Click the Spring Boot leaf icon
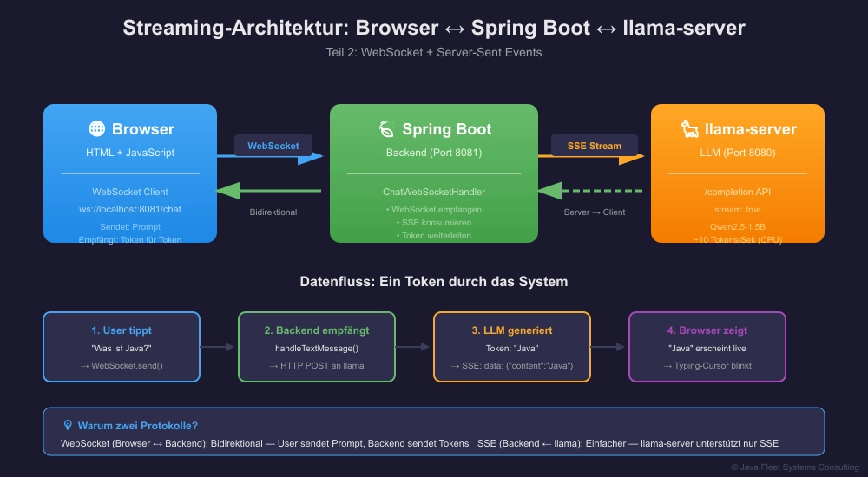Viewport: 868px width, 477px height. [x=385, y=129]
